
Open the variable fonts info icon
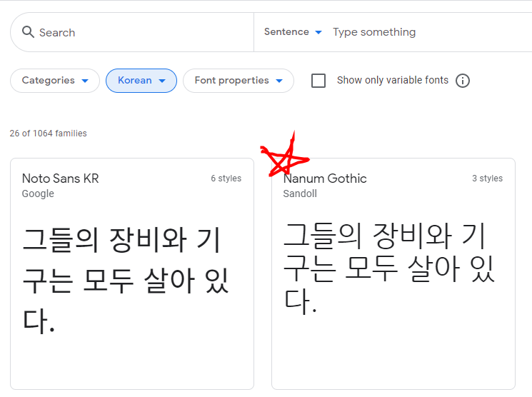click(463, 81)
